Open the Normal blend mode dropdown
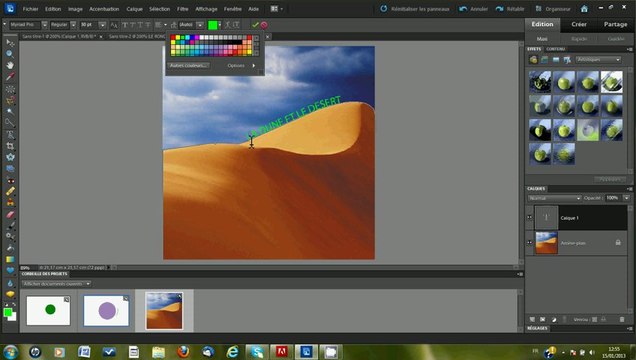636x360 pixels. (x=554, y=198)
